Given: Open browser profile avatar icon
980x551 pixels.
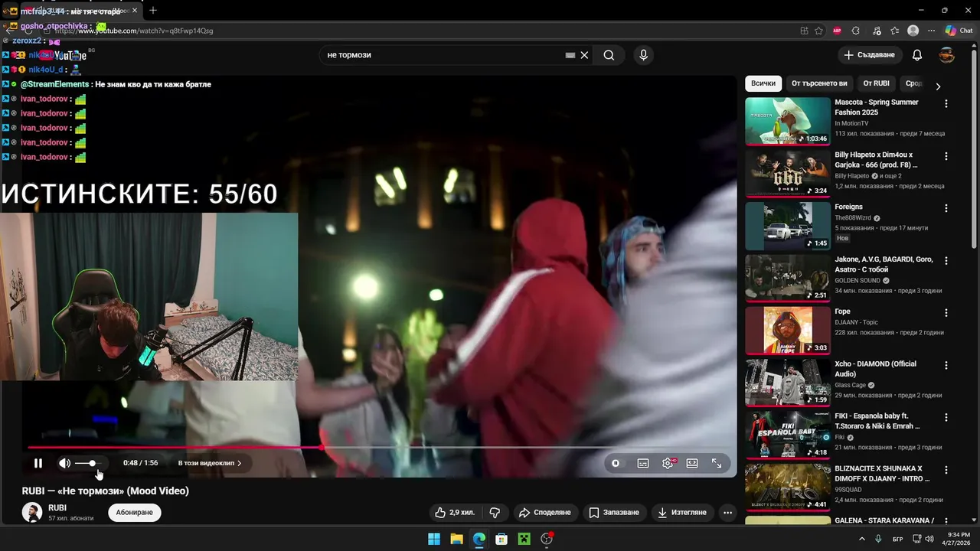Looking at the screenshot, I should 913,31.
